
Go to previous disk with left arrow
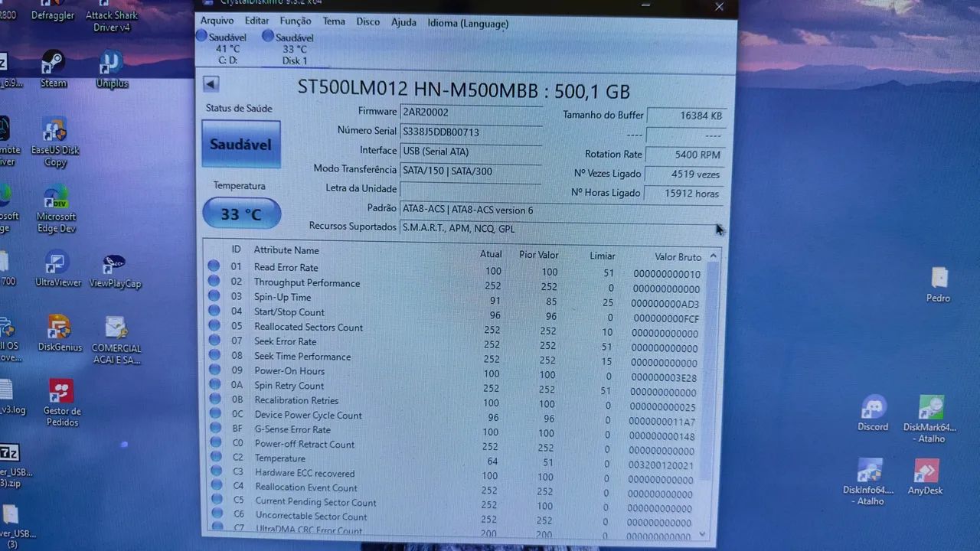click(x=211, y=84)
